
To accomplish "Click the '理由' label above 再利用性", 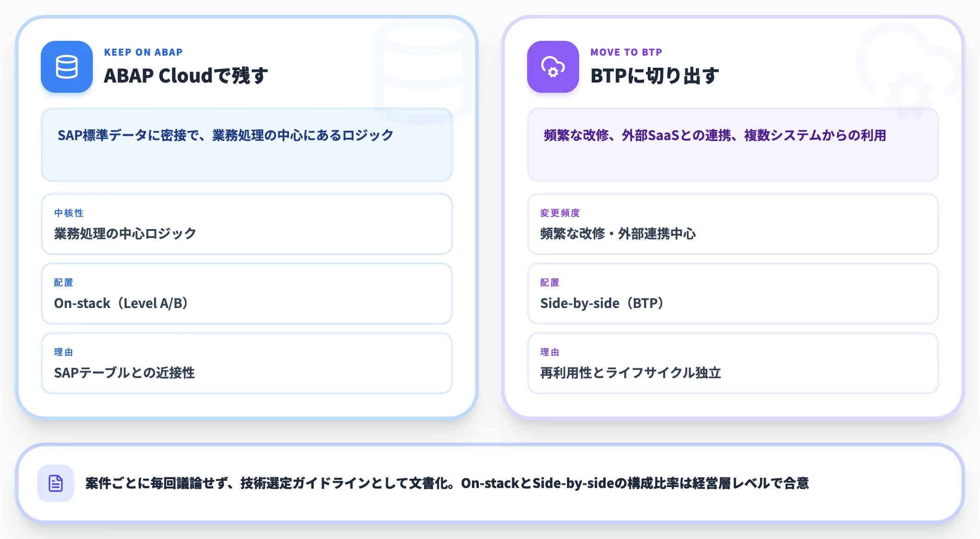I will [550, 352].
